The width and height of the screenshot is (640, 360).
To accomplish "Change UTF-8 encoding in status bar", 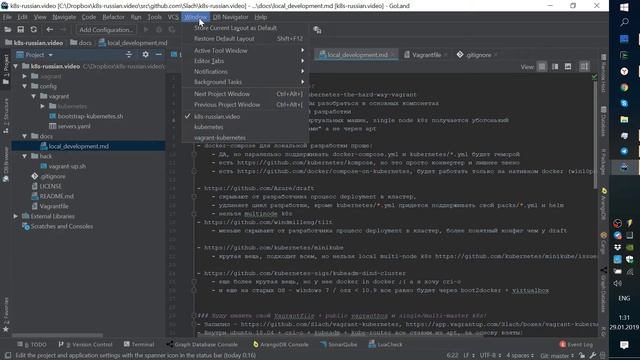I will point(490,356).
